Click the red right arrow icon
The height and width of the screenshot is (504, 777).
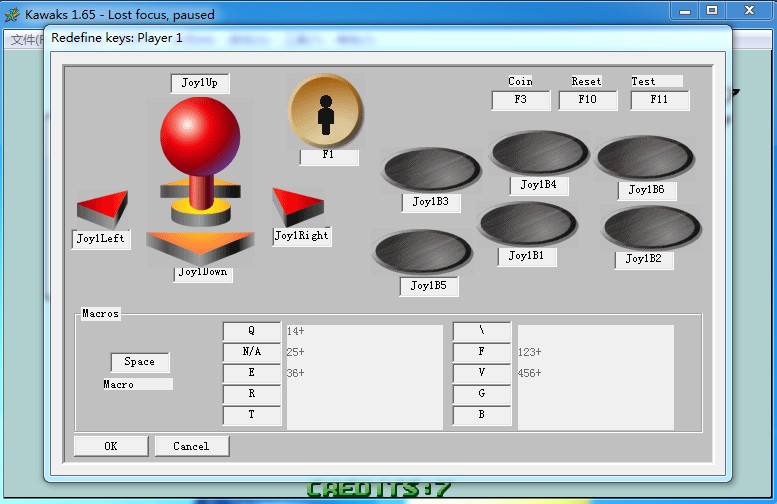pyautogui.click(x=297, y=206)
